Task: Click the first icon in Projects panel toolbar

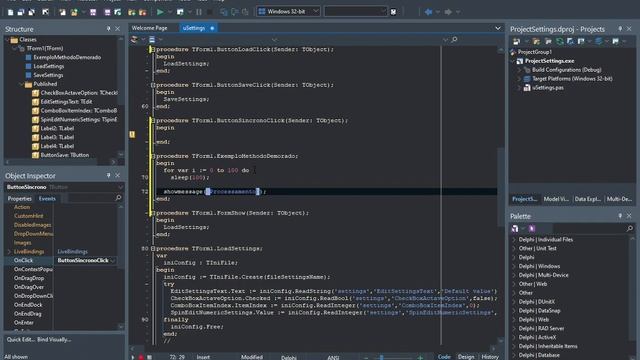Action: coord(516,41)
